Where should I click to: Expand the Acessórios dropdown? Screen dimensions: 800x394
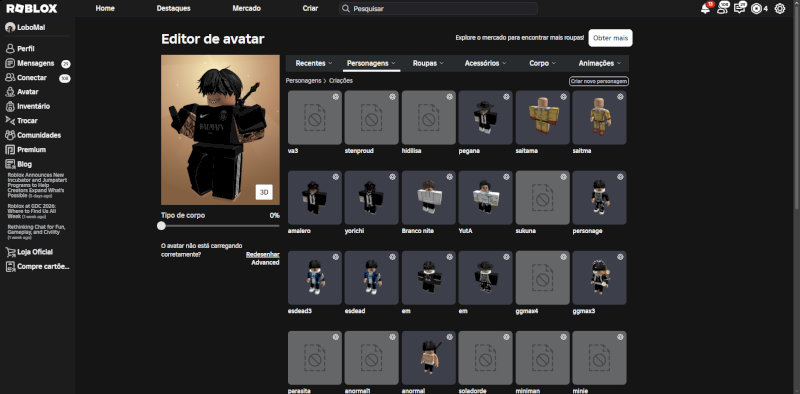click(x=485, y=63)
